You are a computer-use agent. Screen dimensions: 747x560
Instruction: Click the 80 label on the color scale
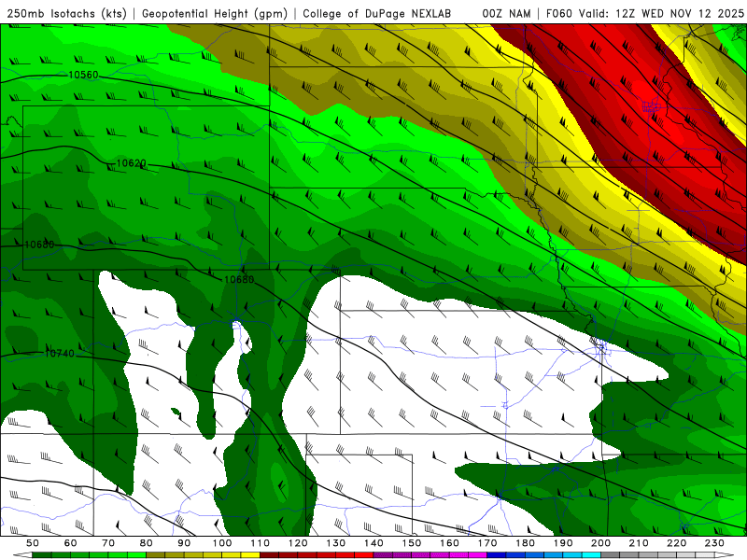pyautogui.click(x=146, y=543)
